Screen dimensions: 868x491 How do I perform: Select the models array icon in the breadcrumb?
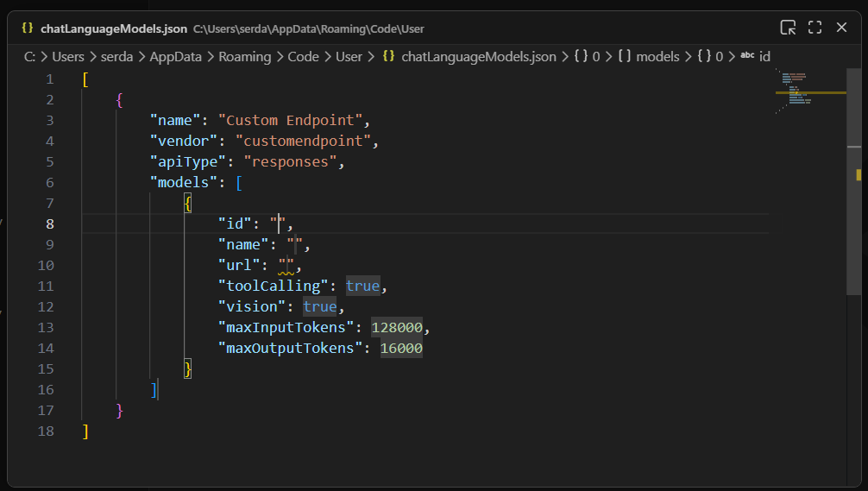tap(625, 56)
